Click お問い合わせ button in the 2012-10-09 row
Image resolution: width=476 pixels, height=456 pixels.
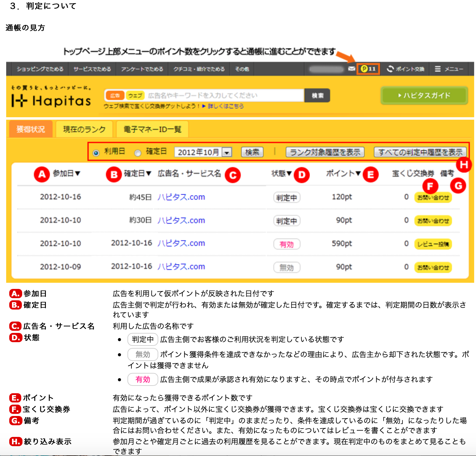coord(433,268)
